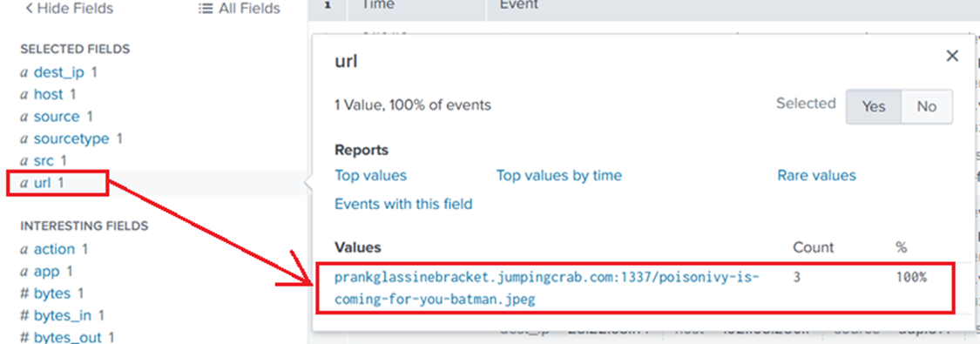Image resolution: width=980 pixels, height=344 pixels.
Task: Click the INTERESTING FIELDS heading
Action: (x=84, y=226)
